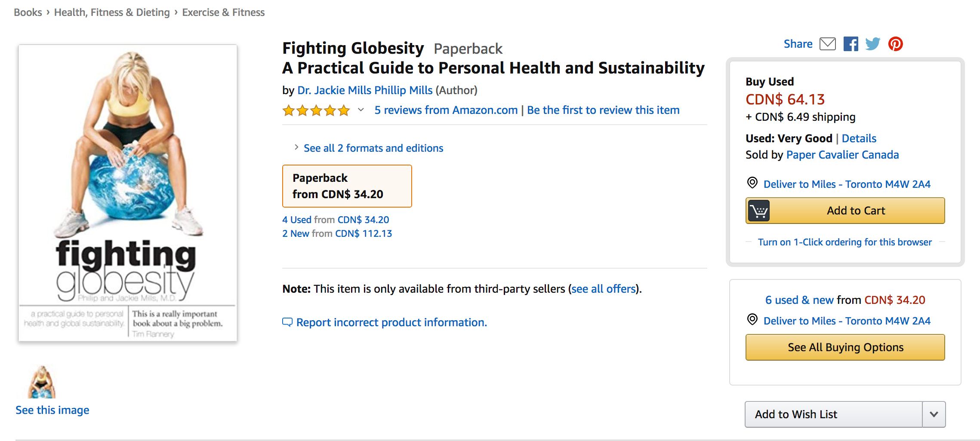Click speech bubble icon beside Report incorrect information

coord(287,322)
